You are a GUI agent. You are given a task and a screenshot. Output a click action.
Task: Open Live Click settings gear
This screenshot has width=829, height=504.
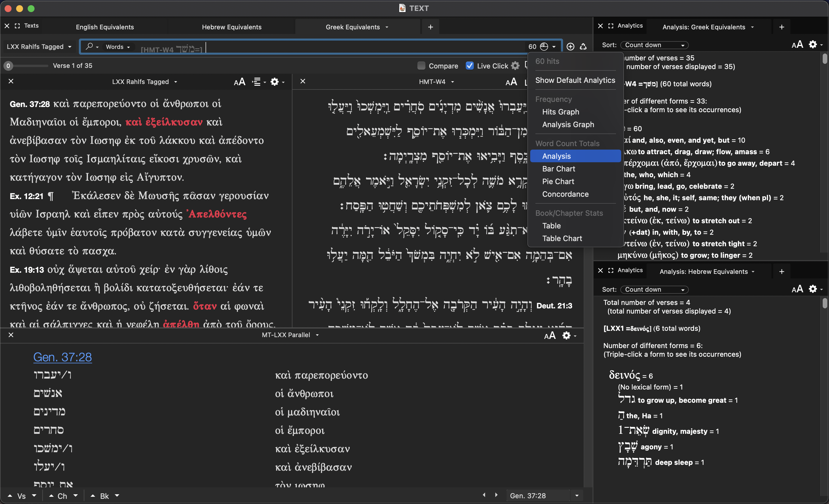tap(516, 66)
